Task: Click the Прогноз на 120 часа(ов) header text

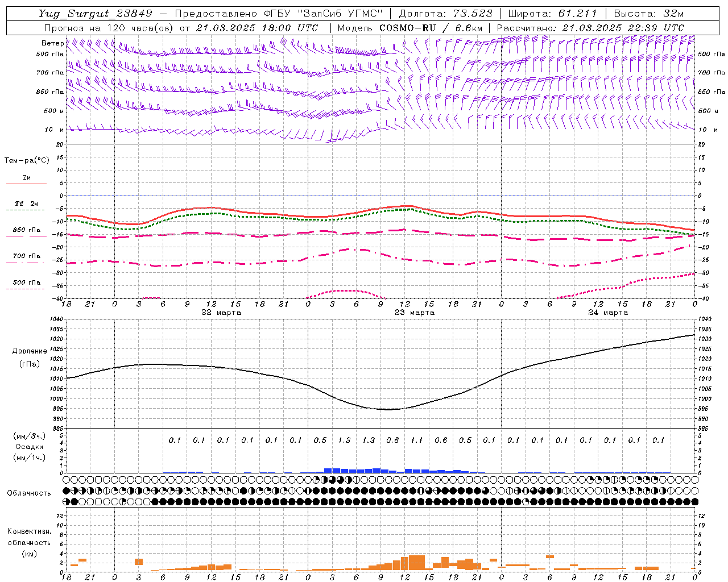Action: 109,28
